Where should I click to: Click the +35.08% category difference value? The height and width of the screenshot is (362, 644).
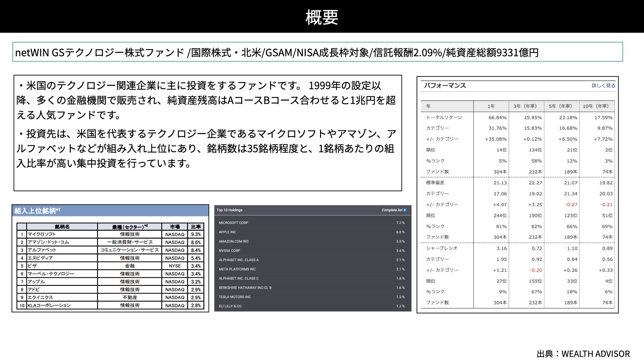point(496,139)
